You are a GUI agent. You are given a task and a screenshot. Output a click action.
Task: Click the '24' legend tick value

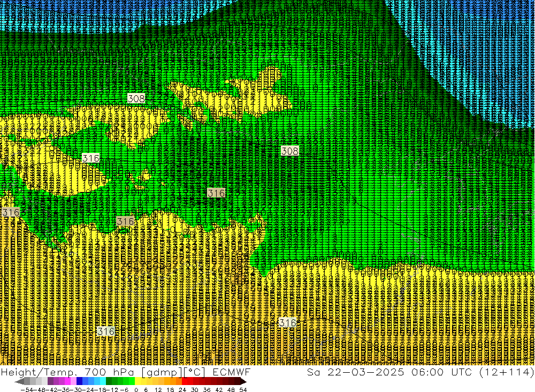coord(182,390)
